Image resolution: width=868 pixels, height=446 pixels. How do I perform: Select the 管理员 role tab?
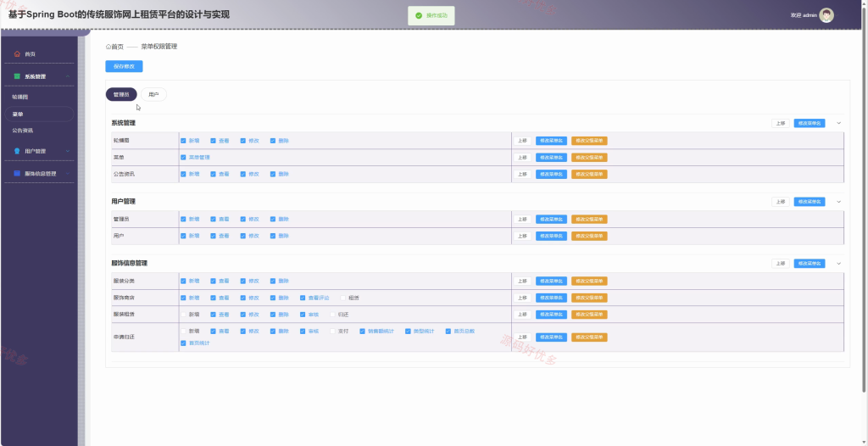point(121,95)
